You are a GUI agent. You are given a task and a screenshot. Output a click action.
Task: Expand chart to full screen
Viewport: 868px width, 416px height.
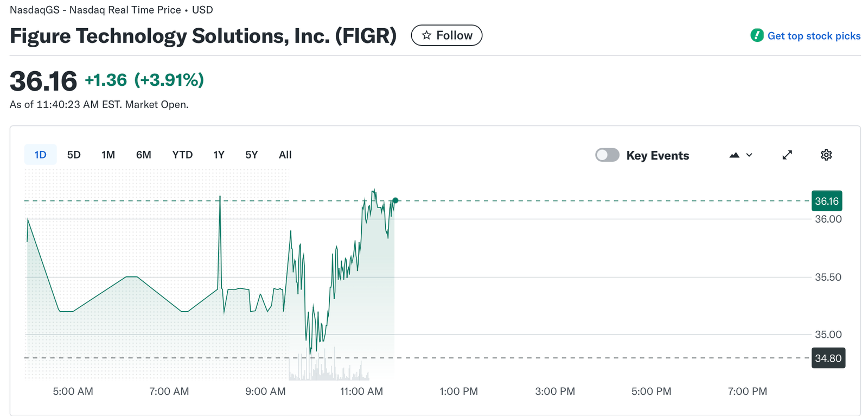(x=787, y=155)
